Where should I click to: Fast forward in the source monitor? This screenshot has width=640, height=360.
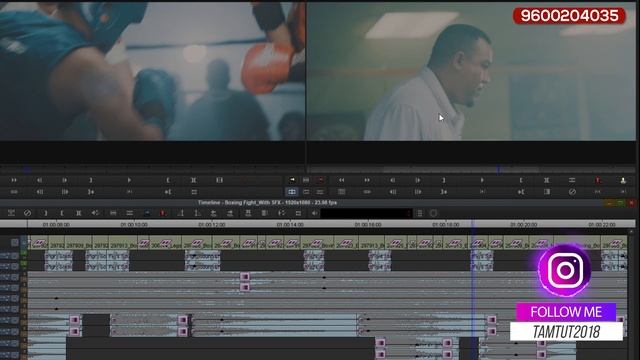(14, 180)
